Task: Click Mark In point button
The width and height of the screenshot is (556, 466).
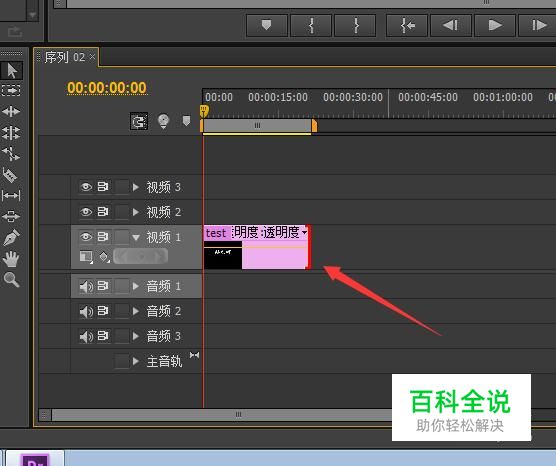Action: (311, 25)
